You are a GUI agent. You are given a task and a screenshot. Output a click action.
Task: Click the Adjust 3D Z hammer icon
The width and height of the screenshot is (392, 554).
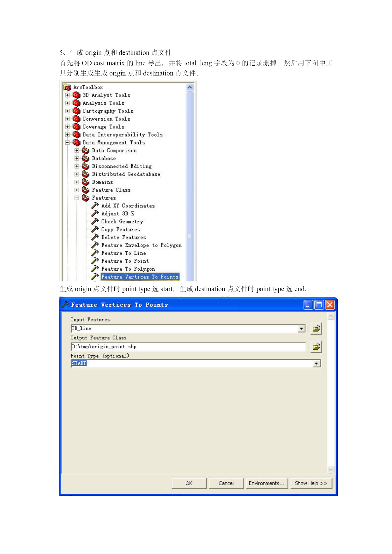pyautogui.click(x=95, y=214)
